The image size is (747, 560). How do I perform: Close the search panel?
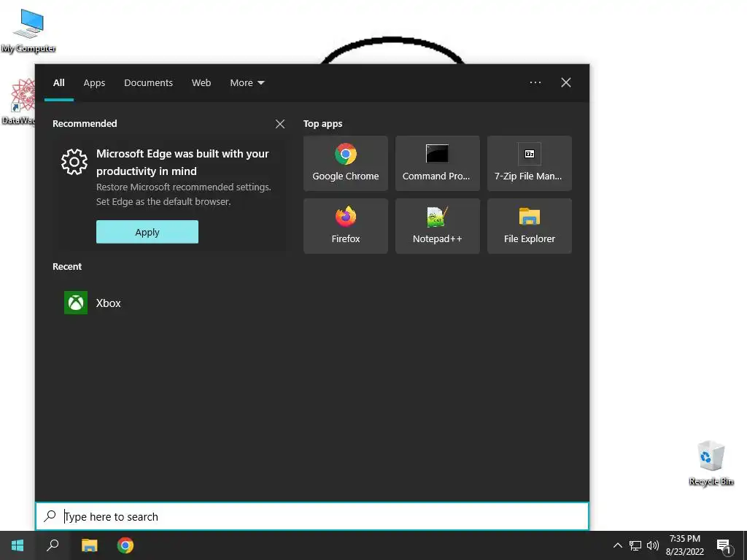[x=565, y=82]
